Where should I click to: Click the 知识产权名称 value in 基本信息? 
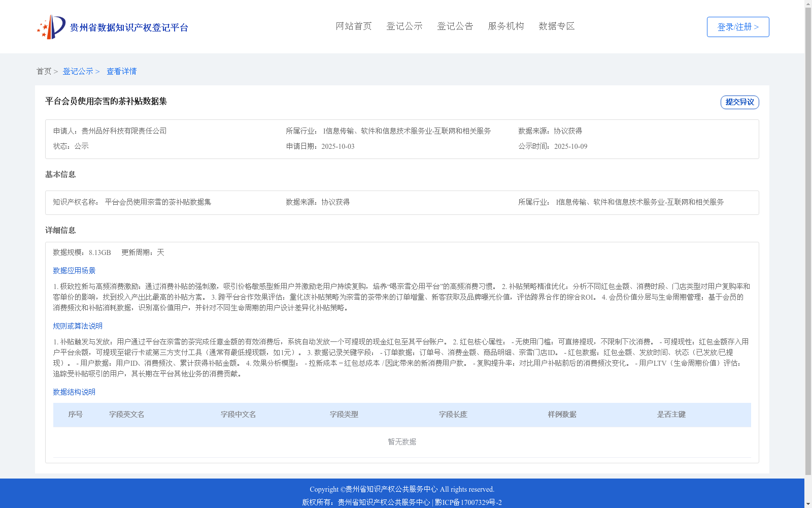point(158,202)
